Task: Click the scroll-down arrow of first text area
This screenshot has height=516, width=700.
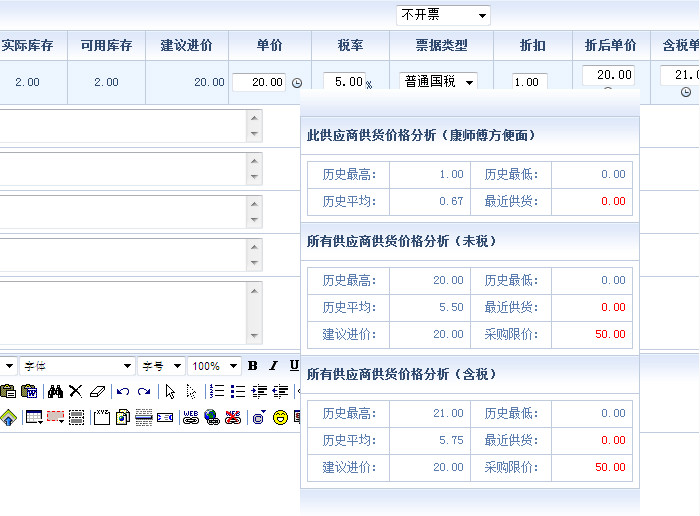Action: click(x=254, y=134)
